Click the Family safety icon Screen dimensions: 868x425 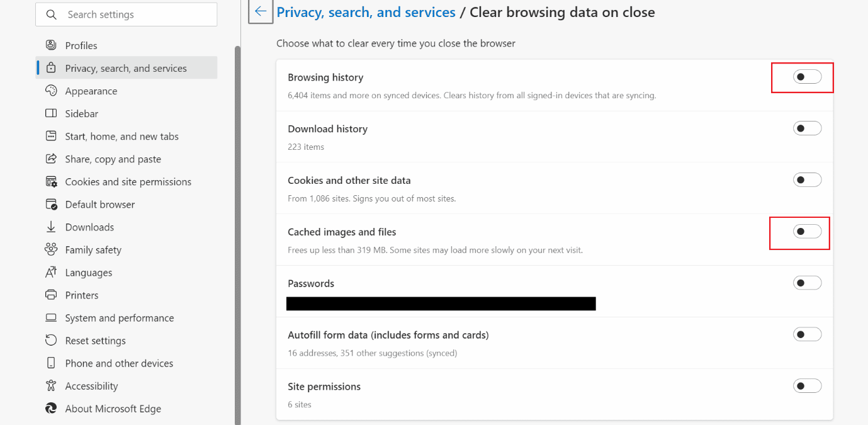[x=52, y=249]
